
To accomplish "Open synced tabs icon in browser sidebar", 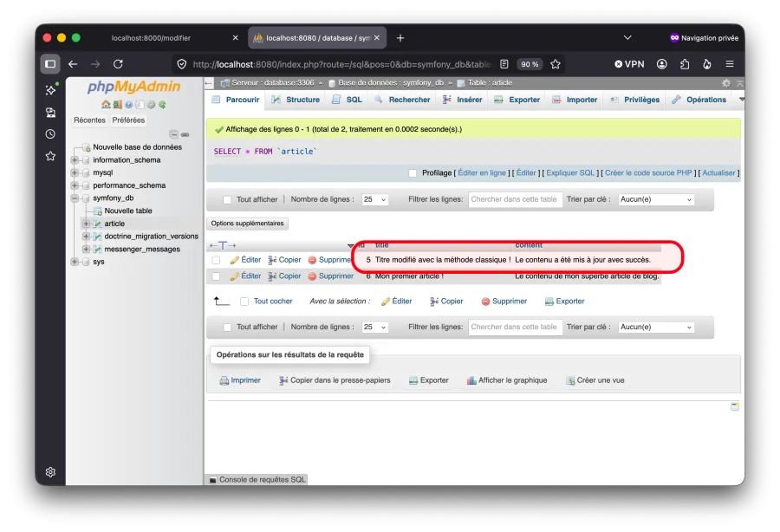I will point(50,113).
